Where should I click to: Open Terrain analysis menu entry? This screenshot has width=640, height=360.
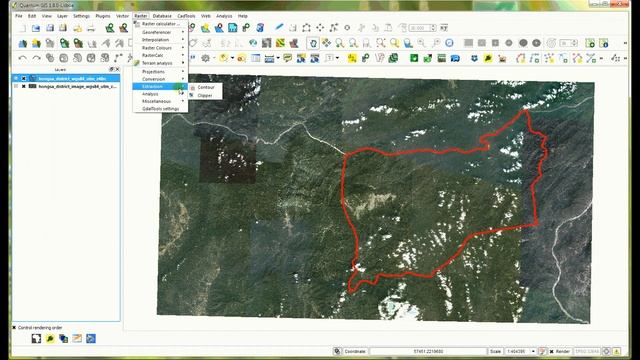[160, 63]
